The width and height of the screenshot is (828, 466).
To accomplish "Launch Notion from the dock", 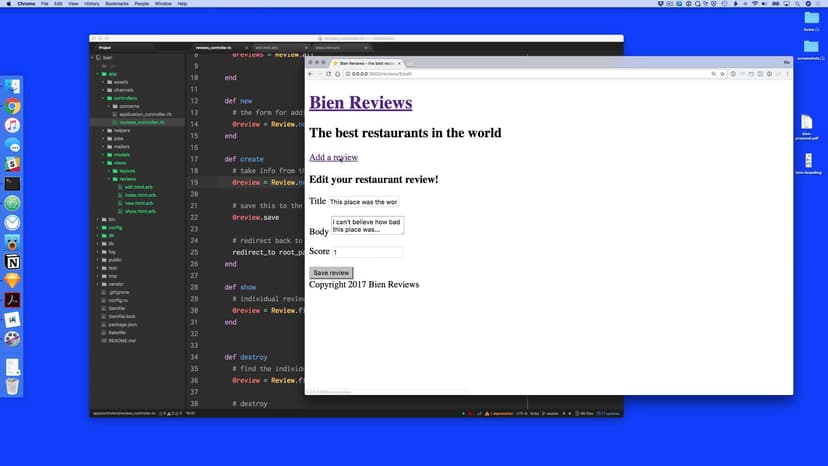I will point(12,261).
